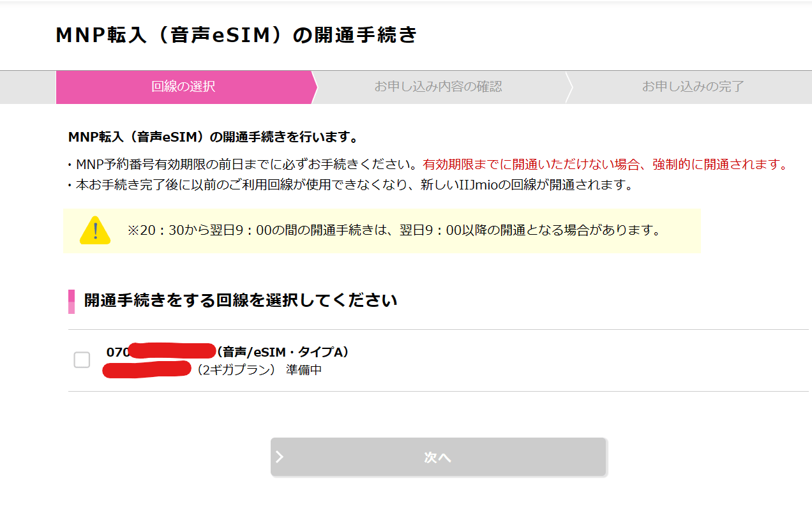
Task: Click the red scribble before 2ギガプラン
Action: tap(147, 369)
